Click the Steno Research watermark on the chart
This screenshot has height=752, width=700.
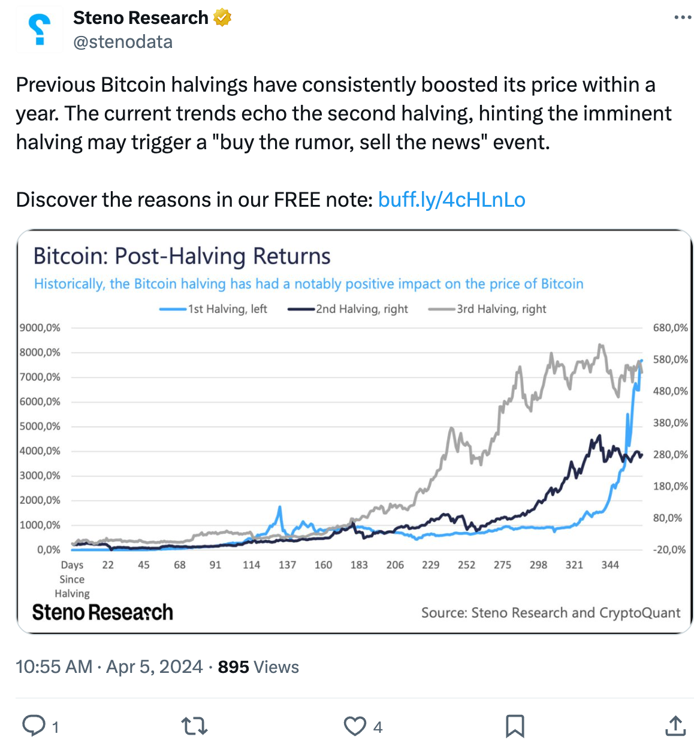click(x=103, y=612)
